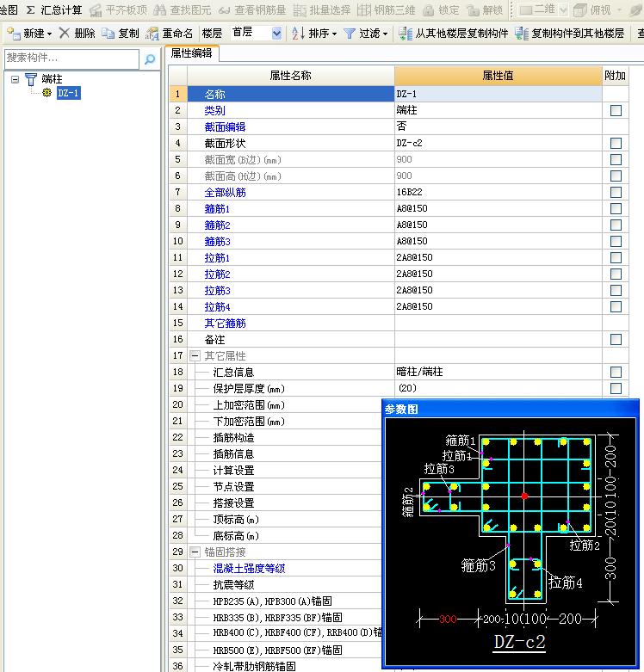The height and width of the screenshot is (672, 644).
Task: Click the 过滤 funnel icon
Action: (350, 34)
